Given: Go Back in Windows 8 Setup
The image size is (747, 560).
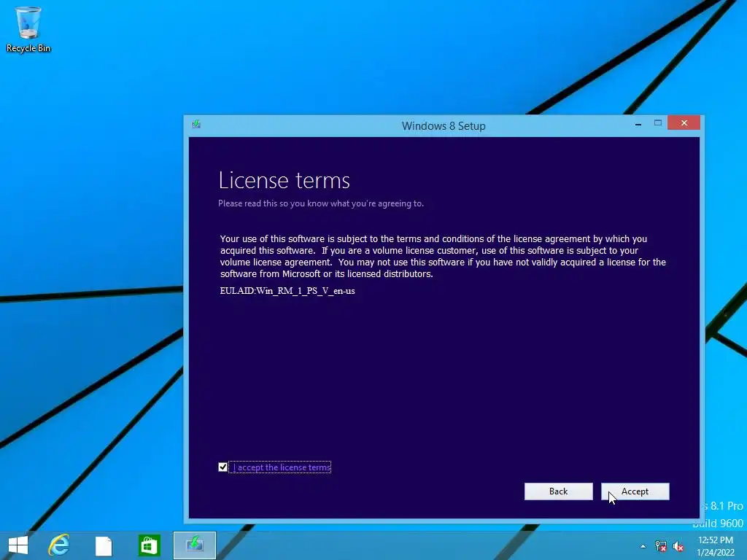Looking at the screenshot, I should pos(558,491).
